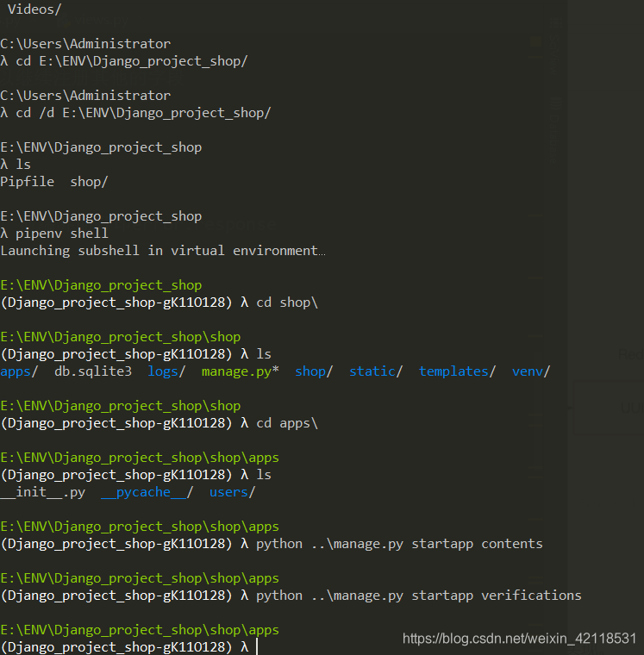The image size is (644, 655).
Task: Click the 'cd /d E:\ENV\Django_project_shop/' command
Action: coord(143,113)
